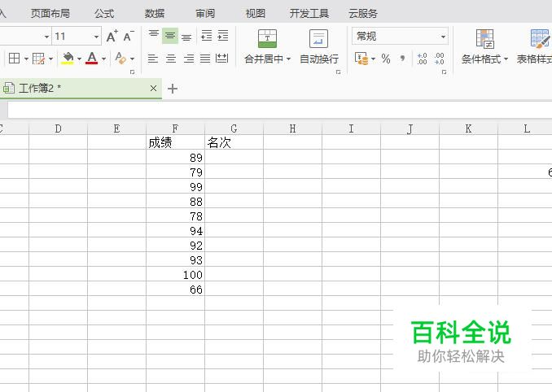Toggle middle vertical alignment
Image resolution: width=552 pixels, height=392 pixels.
[170, 36]
